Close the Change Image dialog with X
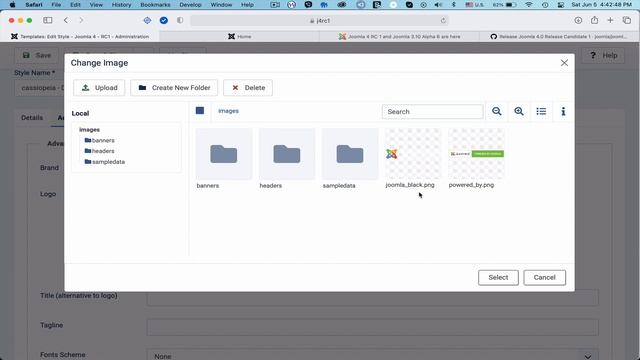This screenshot has height=360, width=640. [564, 63]
